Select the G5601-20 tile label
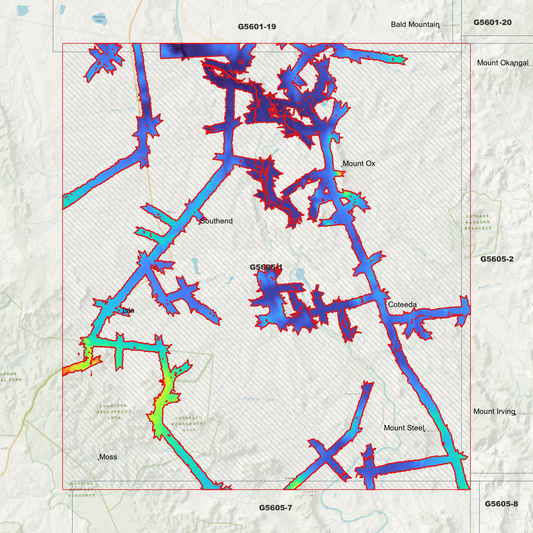 492,22
